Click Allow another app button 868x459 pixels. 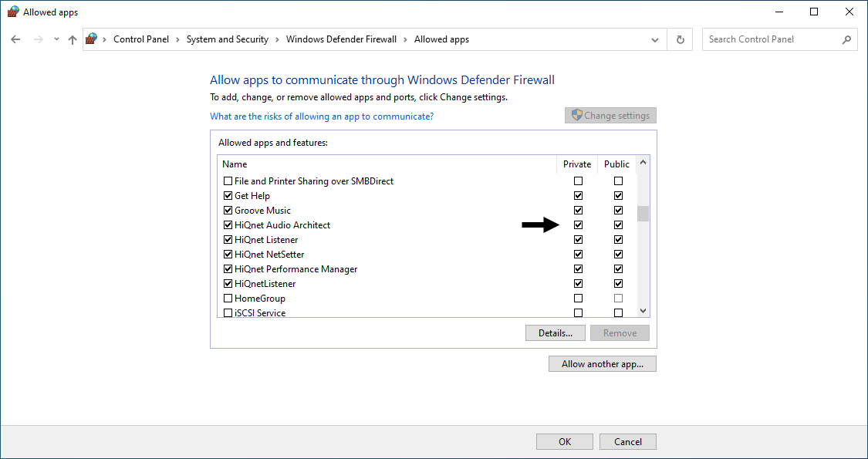(x=603, y=364)
